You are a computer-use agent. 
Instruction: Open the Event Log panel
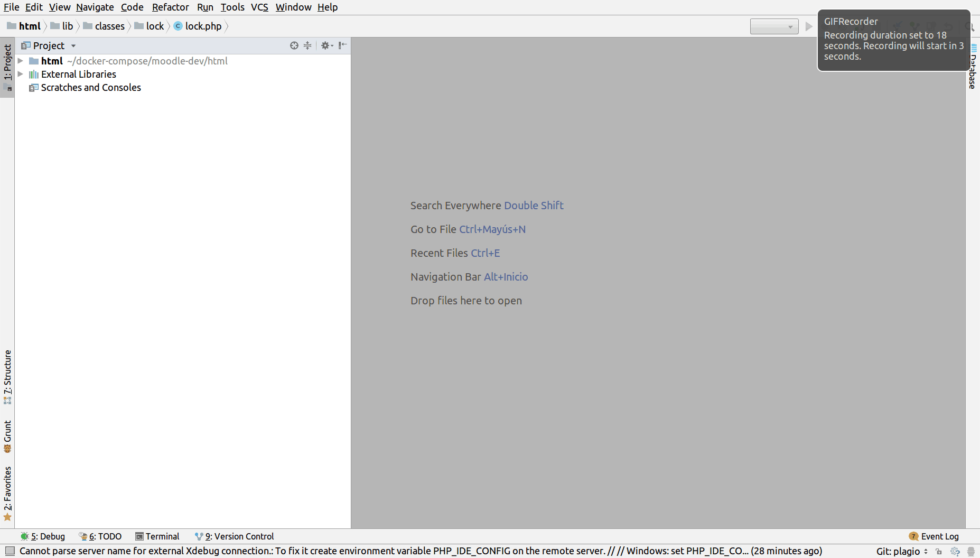click(x=934, y=536)
